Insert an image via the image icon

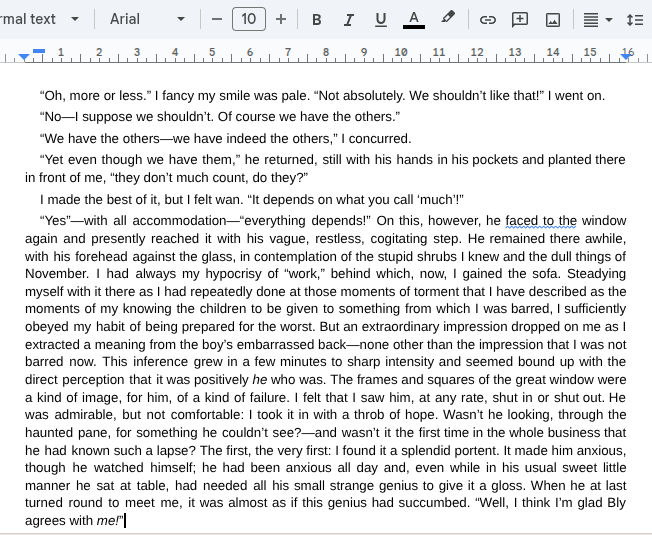tap(553, 19)
